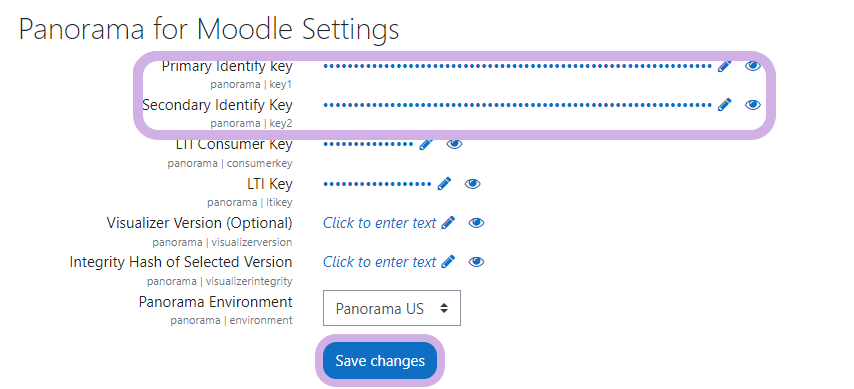Edit the Secondary Identify Key pencil icon

(x=724, y=105)
